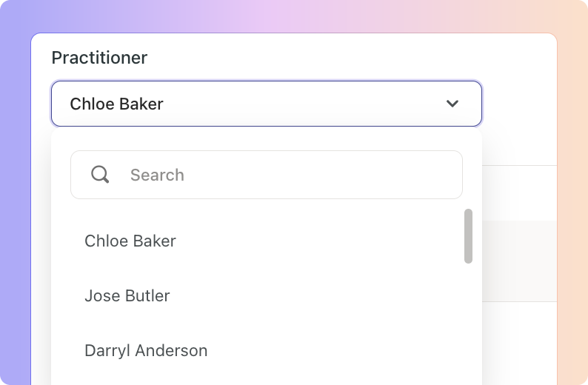Viewport: 588px width, 385px height.
Task: Choose Jose Butler from the list
Action: click(127, 295)
